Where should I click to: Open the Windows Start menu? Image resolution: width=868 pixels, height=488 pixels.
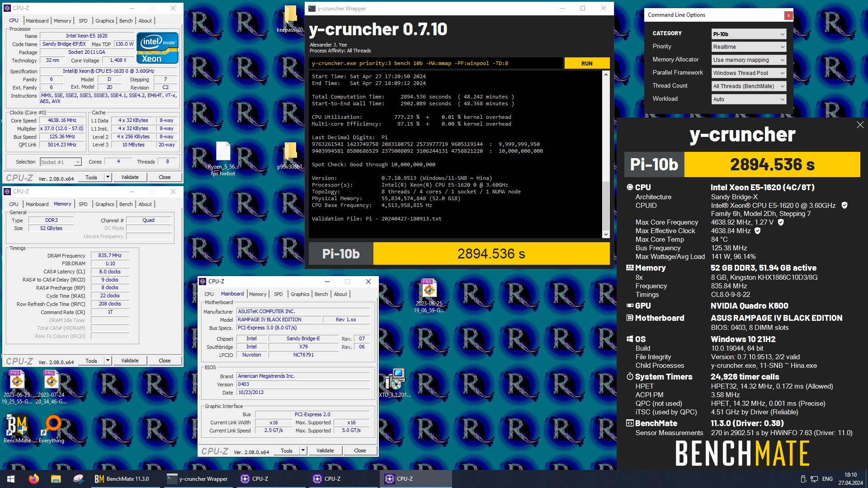[x=11, y=479]
